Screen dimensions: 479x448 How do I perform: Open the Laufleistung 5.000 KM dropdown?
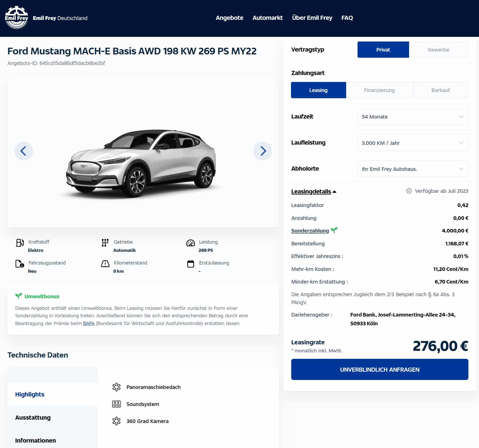point(413,143)
